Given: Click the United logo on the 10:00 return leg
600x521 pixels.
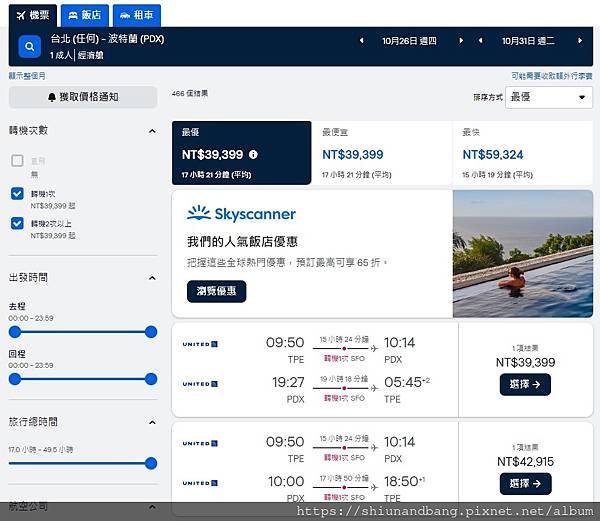Looking at the screenshot, I should 200,484.
